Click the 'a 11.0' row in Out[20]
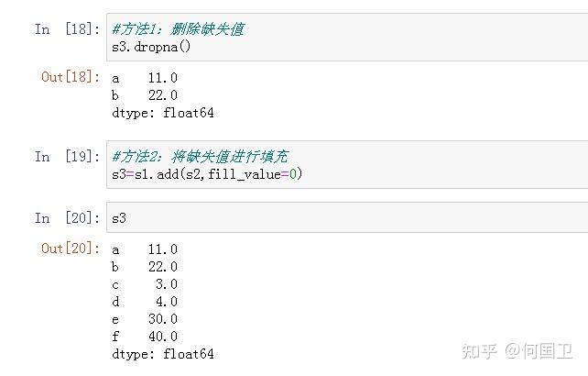Viewport: 588px width, 376px height. pos(144,249)
